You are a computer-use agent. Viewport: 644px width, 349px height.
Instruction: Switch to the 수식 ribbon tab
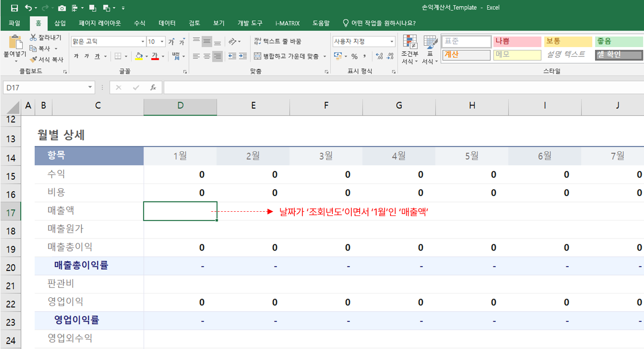pos(139,23)
